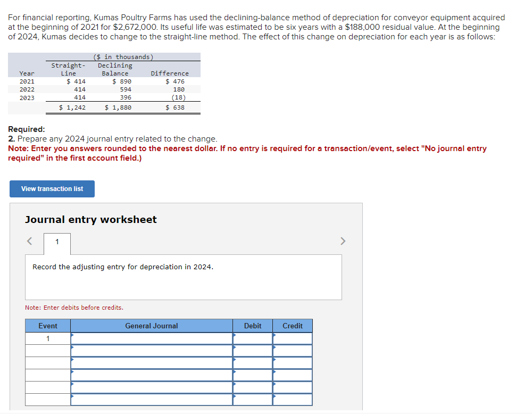The width and height of the screenshot is (532, 414).
Task: Open third row General Journal account dropdown
Action: point(152,363)
